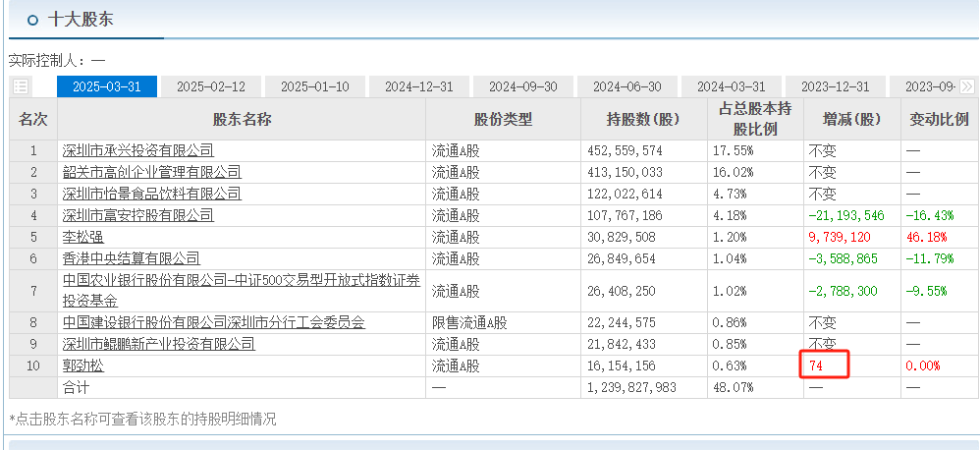Switch to the 2025-02-12 date tab
The width and height of the screenshot is (980, 450).
pyautogui.click(x=211, y=86)
